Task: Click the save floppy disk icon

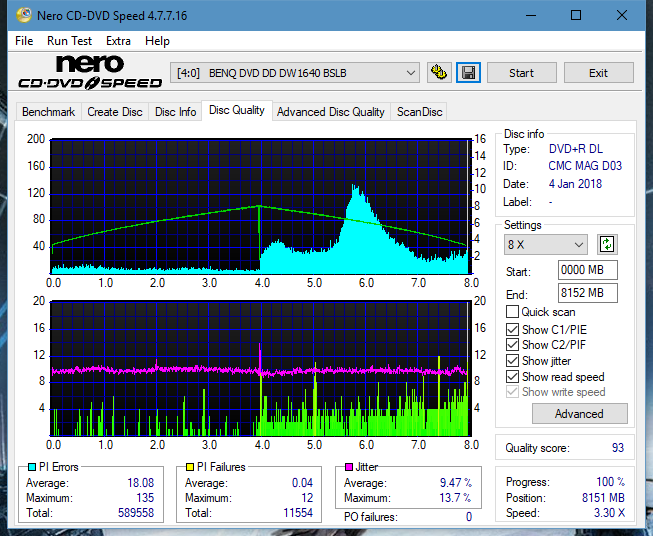Action: (468, 73)
